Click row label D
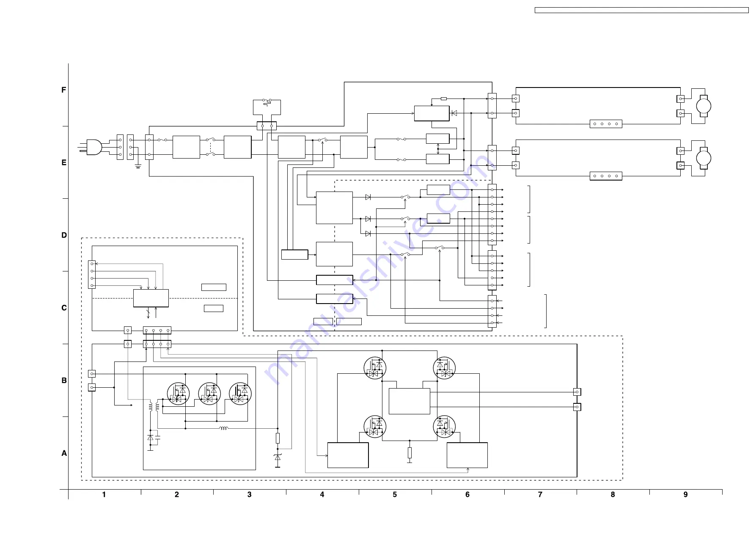Viewport: 756px width, 534px height. [64, 235]
